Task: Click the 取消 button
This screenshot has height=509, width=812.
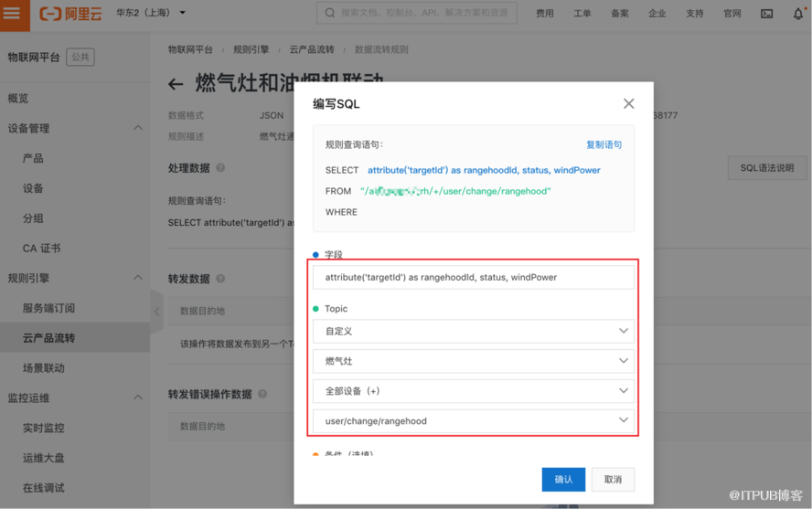Action: [614, 480]
